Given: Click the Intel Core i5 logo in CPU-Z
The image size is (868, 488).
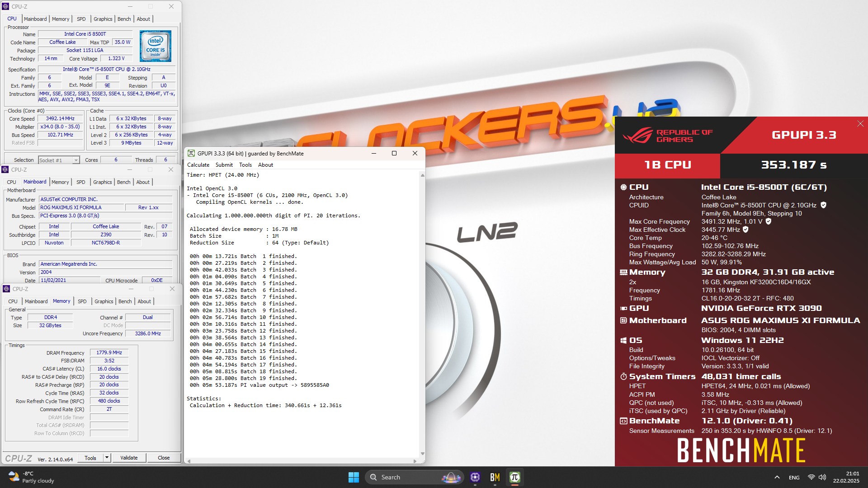Looking at the screenshot, I should (155, 46).
